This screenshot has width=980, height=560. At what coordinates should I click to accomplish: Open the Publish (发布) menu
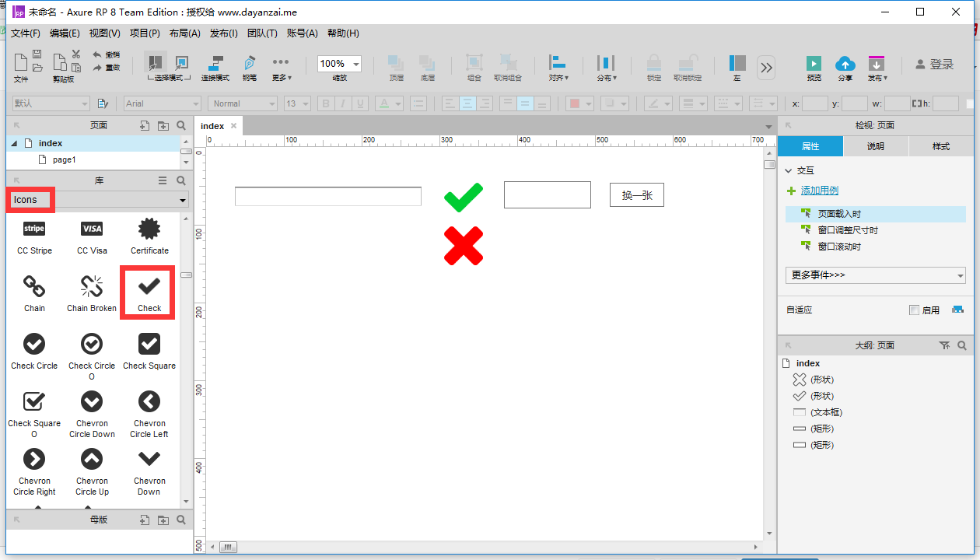pyautogui.click(x=224, y=33)
